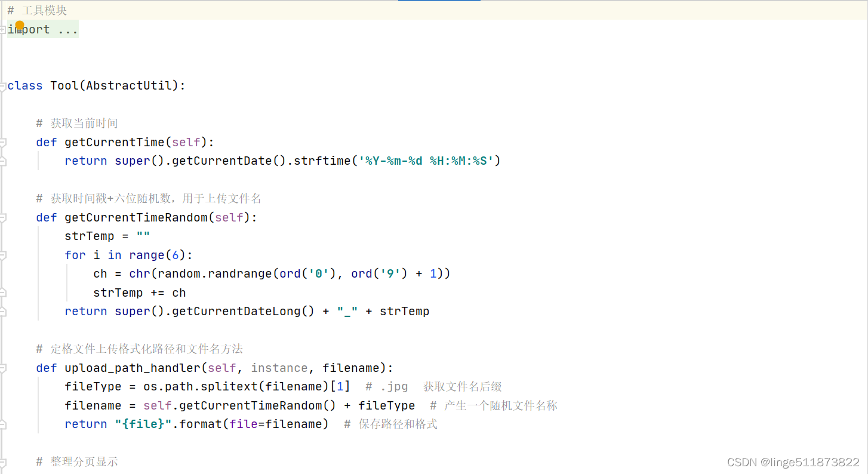Click the class name 'Tool'

(x=64, y=85)
